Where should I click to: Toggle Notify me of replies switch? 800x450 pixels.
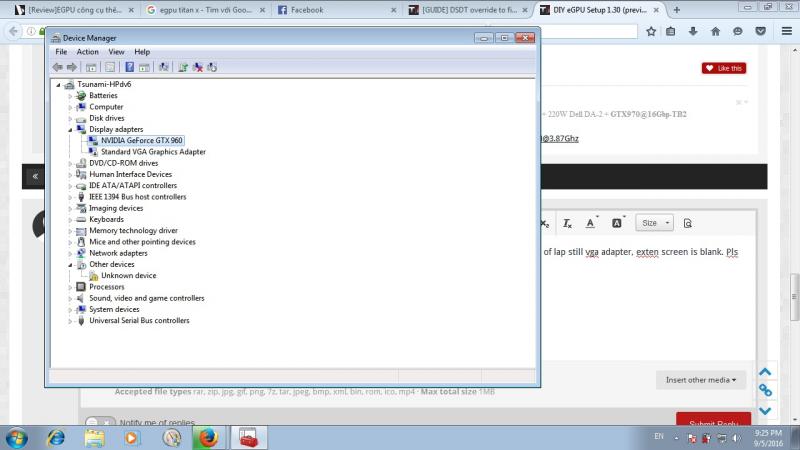pyautogui.click(x=100, y=423)
